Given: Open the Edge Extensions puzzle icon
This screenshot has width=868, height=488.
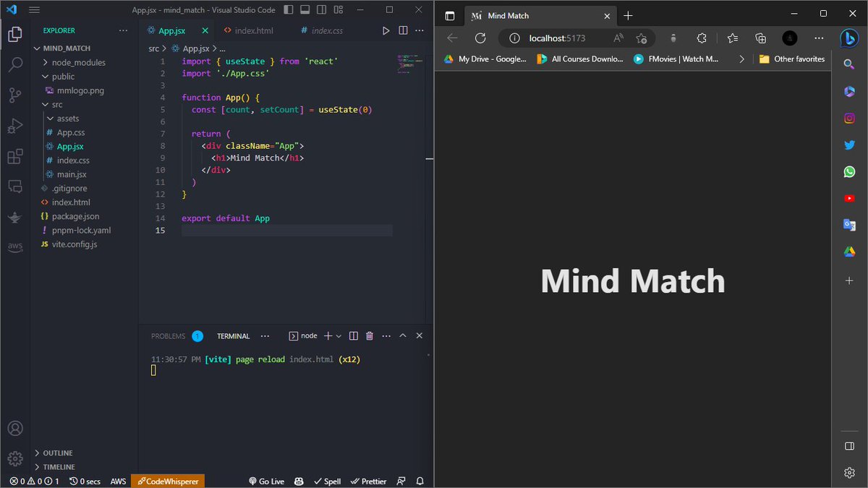Looking at the screenshot, I should click(x=702, y=38).
